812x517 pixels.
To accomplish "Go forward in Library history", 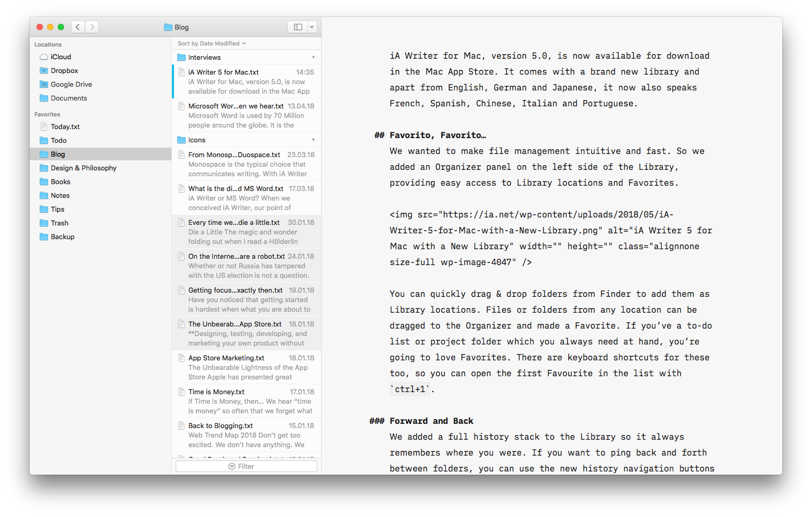I will click(x=92, y=27).
